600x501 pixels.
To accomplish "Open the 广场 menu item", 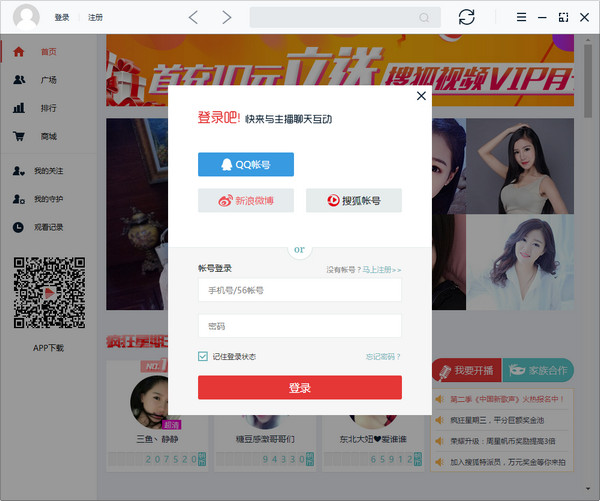I will click(49, 80).
